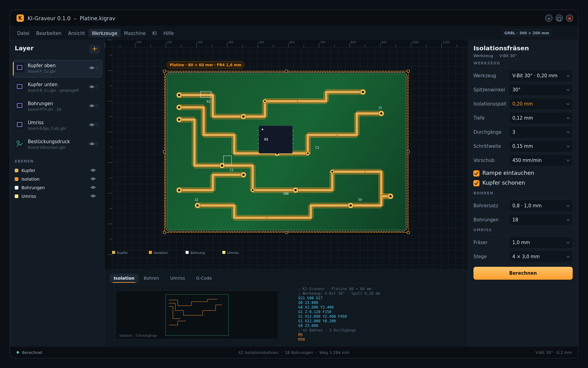Image resolution: width=588 pixels, height=368 pixels.
Task: Click the GRBL 300 × 200 mm badge
Action: (527, 33)
